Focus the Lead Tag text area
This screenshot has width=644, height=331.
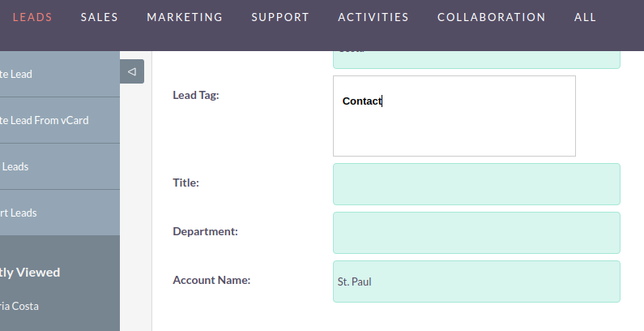454,116
